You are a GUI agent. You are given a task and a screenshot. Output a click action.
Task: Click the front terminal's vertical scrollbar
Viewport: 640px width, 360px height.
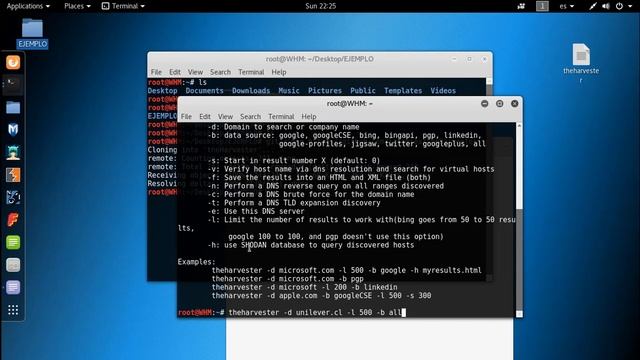519,220
